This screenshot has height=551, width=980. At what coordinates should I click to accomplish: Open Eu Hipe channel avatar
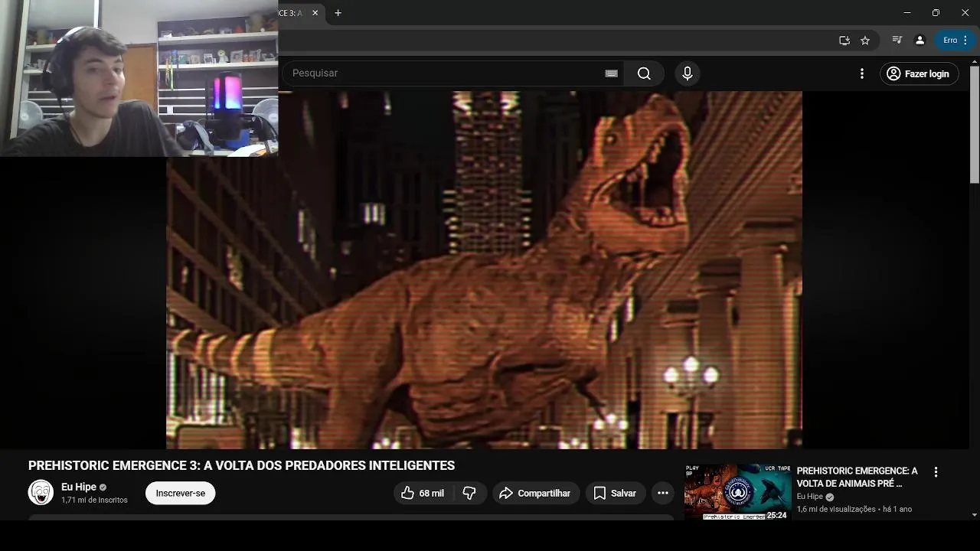[41, 493]
